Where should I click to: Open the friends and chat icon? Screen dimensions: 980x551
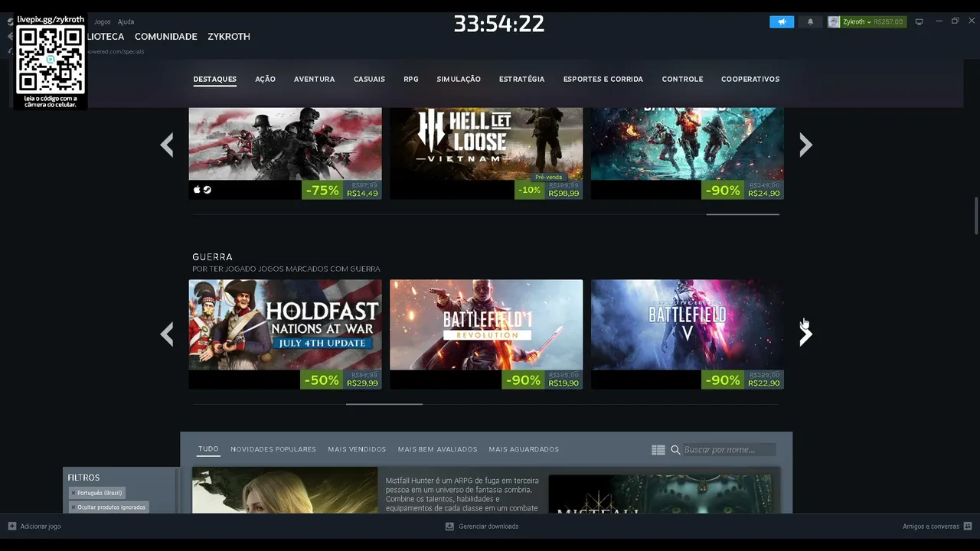(x=968, y=527)
